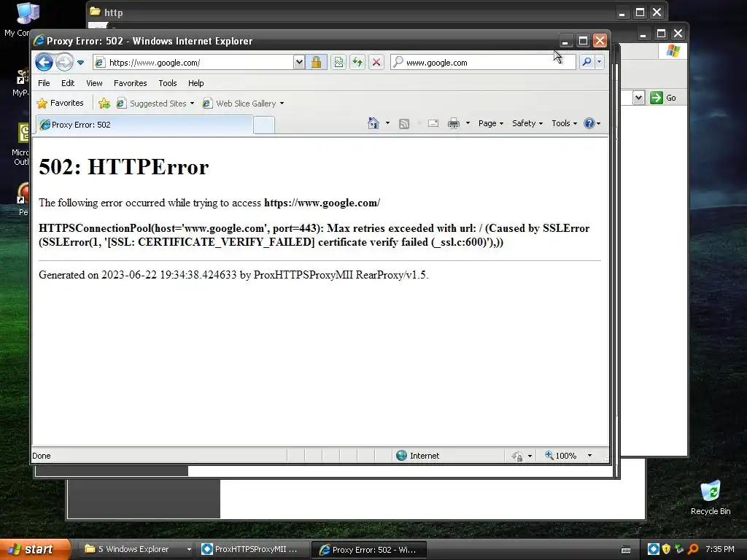The height and width of the screenshot is (560, 747).
Task: Open the Favorites menu in menu bar
Action: pos(130,83)
